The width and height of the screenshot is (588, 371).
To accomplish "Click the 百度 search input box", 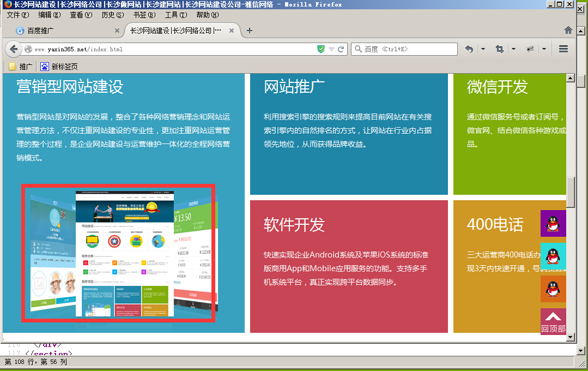I will 409,49.
